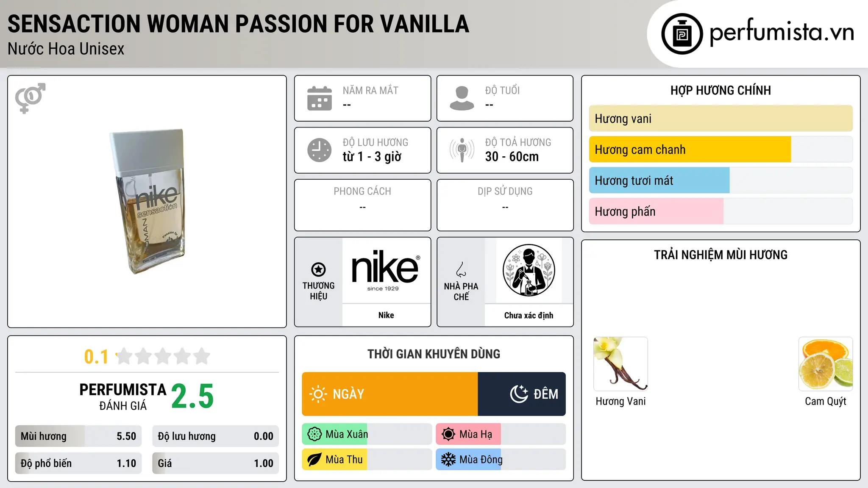
Task: Click the moon icon next to Đêm
Action: [x=519, y=394]
